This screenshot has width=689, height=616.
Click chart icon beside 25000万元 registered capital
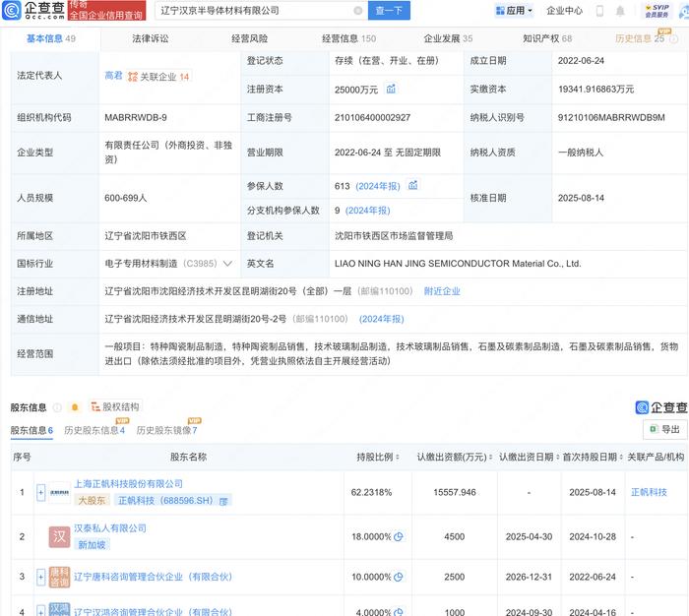click(x=391, y=90)
